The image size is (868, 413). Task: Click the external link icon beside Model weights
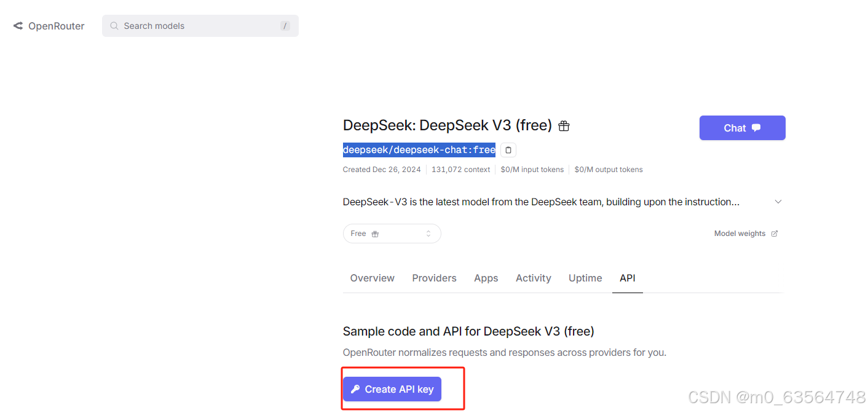[x=775, y=234]
